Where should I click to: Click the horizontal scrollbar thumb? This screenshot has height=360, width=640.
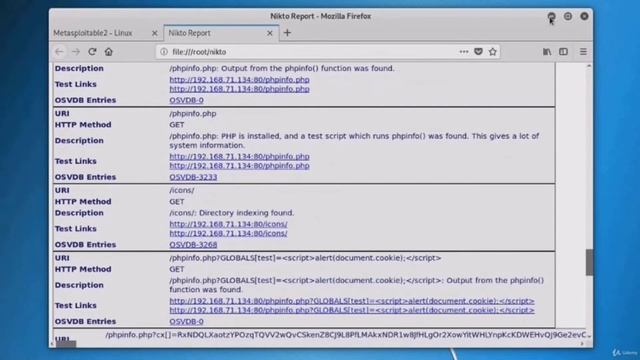[66, 344]
